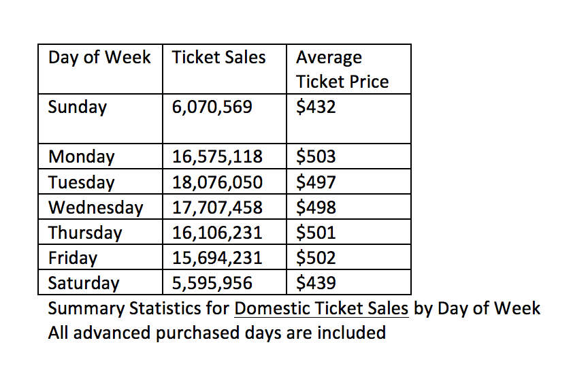Select the 17,707,458 ticket sales cell
588x381 pixels.
(217, 208)
